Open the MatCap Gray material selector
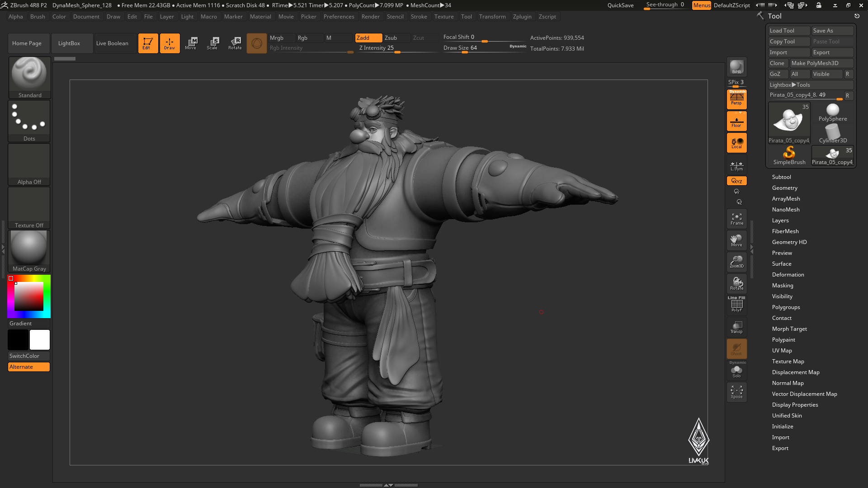The height and width of the screenshot is (488, 868). coord(29,251)
